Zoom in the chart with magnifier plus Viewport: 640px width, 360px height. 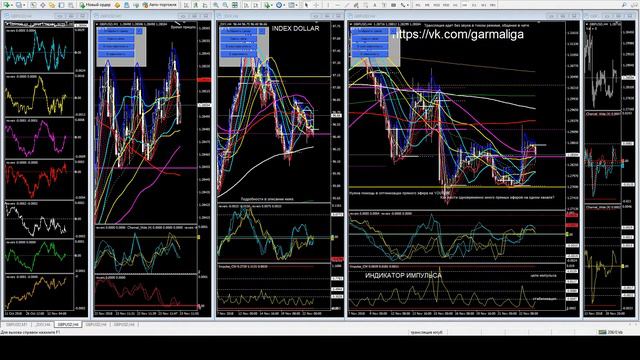[x=215, y=4]
